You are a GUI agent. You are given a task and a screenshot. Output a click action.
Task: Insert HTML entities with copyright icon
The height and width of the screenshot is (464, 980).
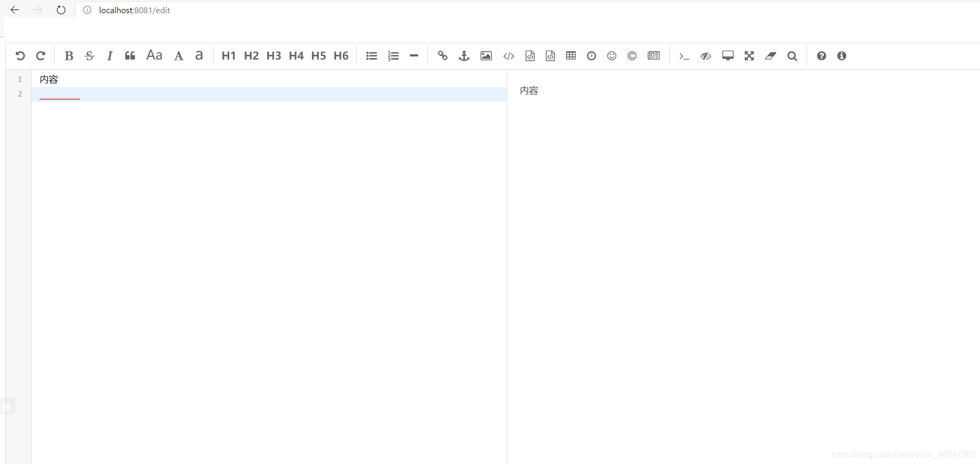632,56
